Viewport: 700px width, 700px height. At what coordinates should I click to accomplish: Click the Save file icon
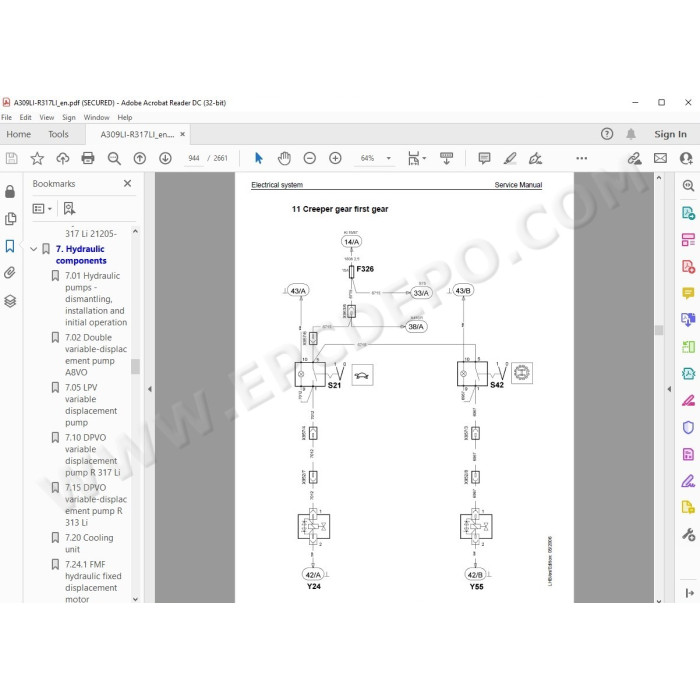tap(12, 158)
